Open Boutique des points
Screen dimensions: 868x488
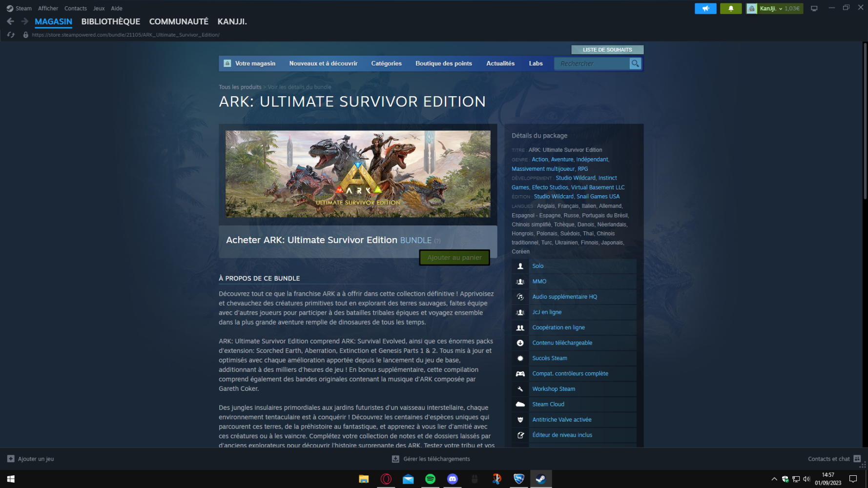tap(444, 63)
